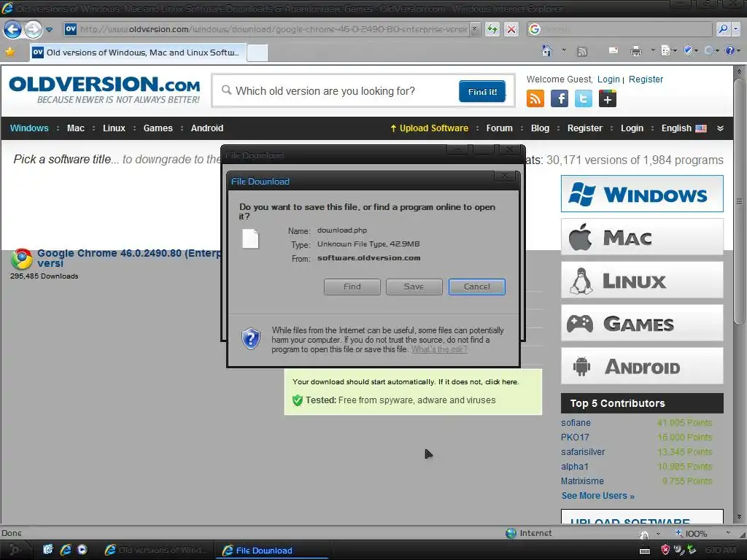
Task: Click Save in the File Download dialog
Action: click(x=414, y=287)
